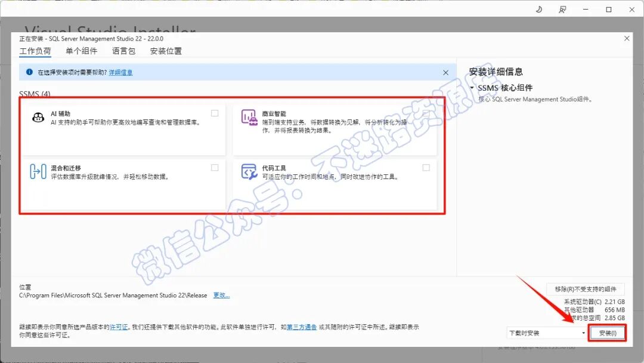
Task: Click the 安装(I) button
Action: [608, 333]
